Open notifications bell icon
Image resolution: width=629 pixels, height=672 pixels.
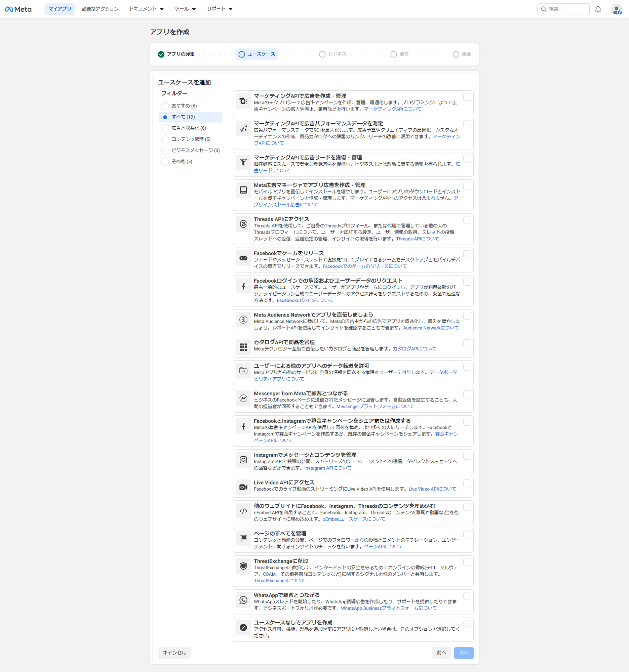click(598, 9)
